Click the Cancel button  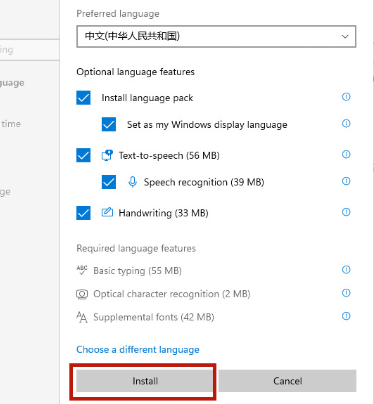coord(288,381)
